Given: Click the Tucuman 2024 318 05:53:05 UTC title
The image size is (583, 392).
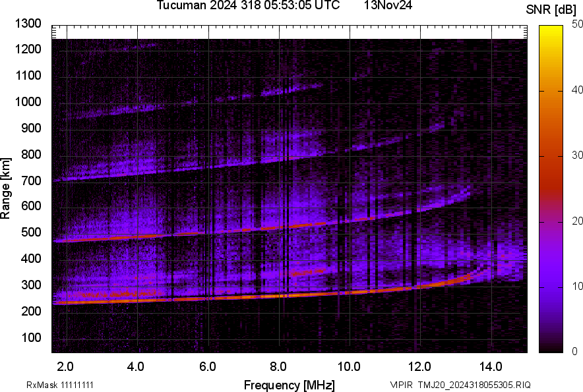Looking at the screenshot, I should 248,6.
